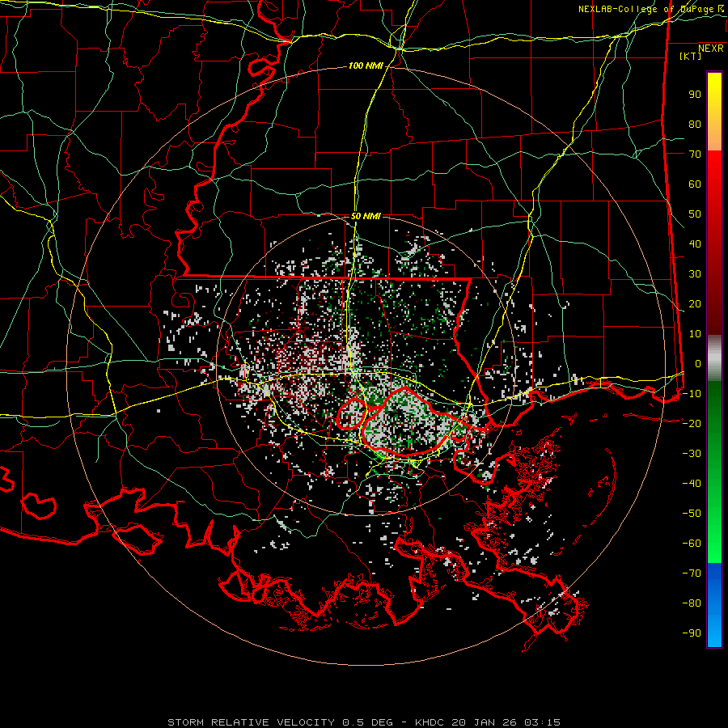Click the -80 knot scale label
Image resolution: width=728 pixels, height=728 pixels.
(x=692, y=603)
